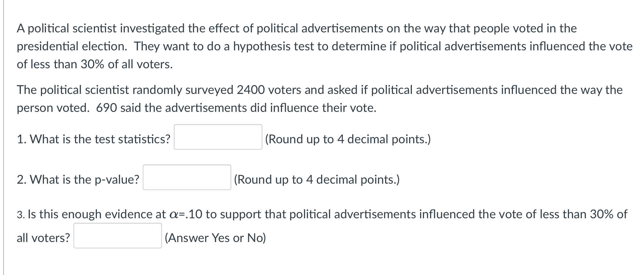
Task: Select the text '(Answer Yes or No)'
Action: [215, 238]
